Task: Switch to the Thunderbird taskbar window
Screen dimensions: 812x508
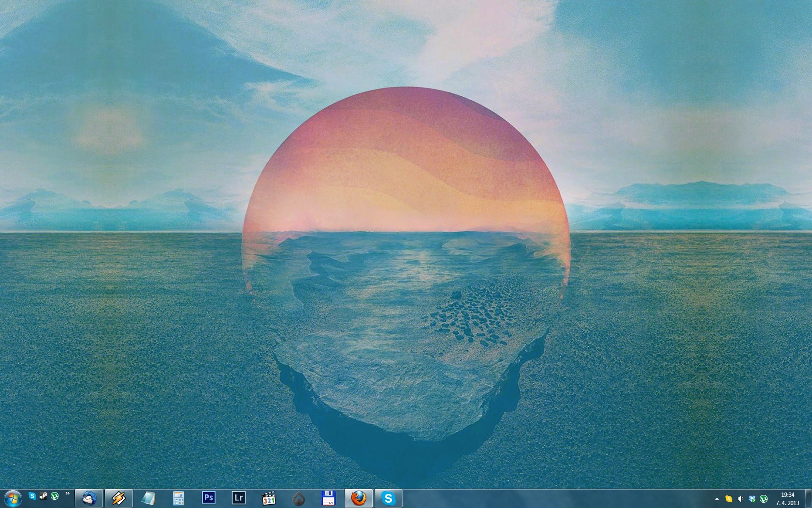Action: click(x=89, y=498)
